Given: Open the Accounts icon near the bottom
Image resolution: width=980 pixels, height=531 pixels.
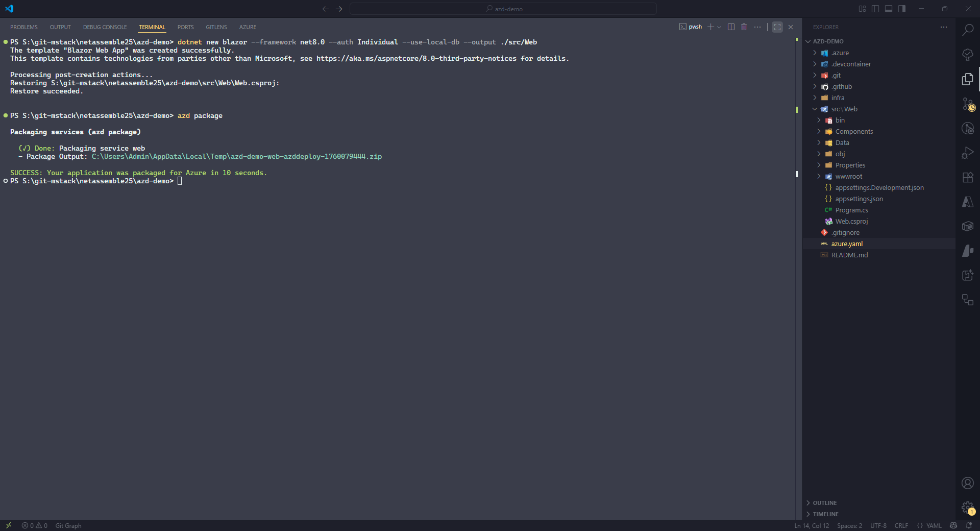Looking at the screenshot, I should tap(968, 483).
